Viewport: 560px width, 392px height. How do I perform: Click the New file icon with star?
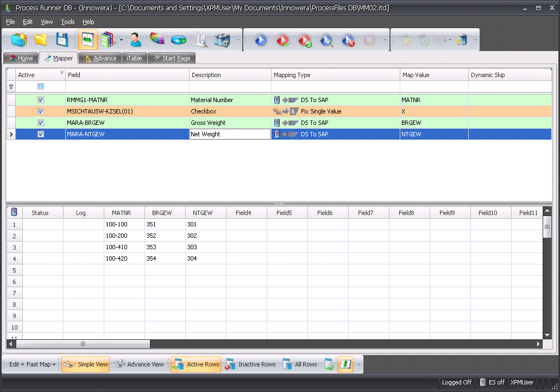tap(19, 40)
